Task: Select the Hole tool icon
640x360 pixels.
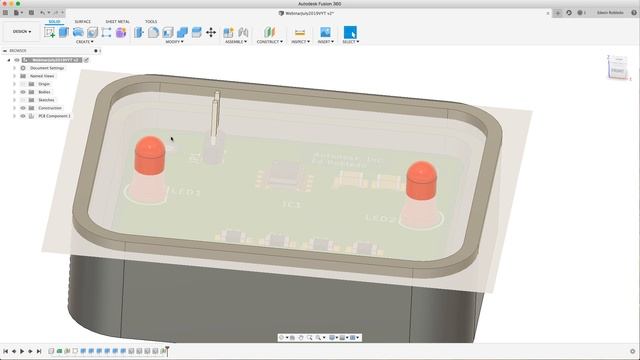Action: [92, 32]
